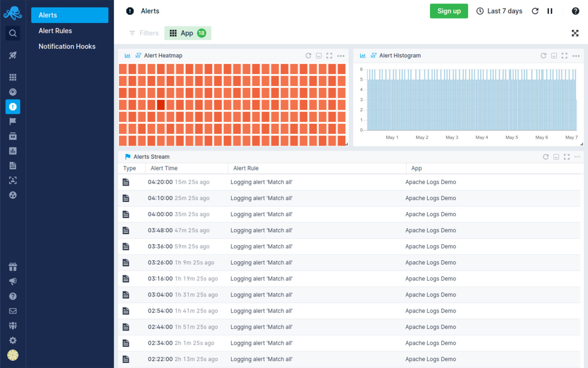588x368 pixels.
Task: Click the help question mark in the top bar
Action: 575,11
